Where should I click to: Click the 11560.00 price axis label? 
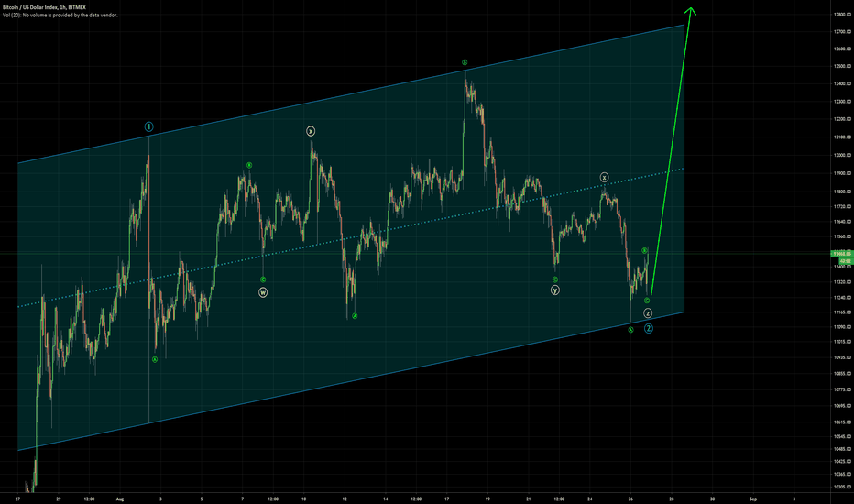[842, 237]
